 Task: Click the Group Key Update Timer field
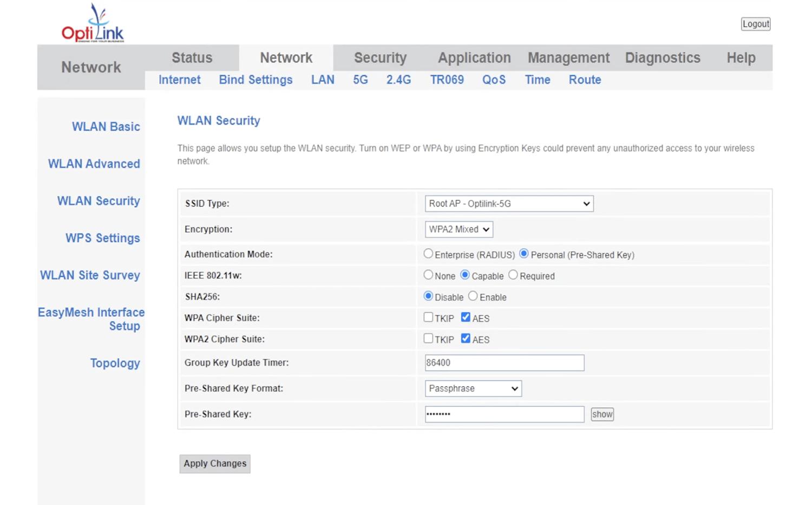tap(504, 362)
